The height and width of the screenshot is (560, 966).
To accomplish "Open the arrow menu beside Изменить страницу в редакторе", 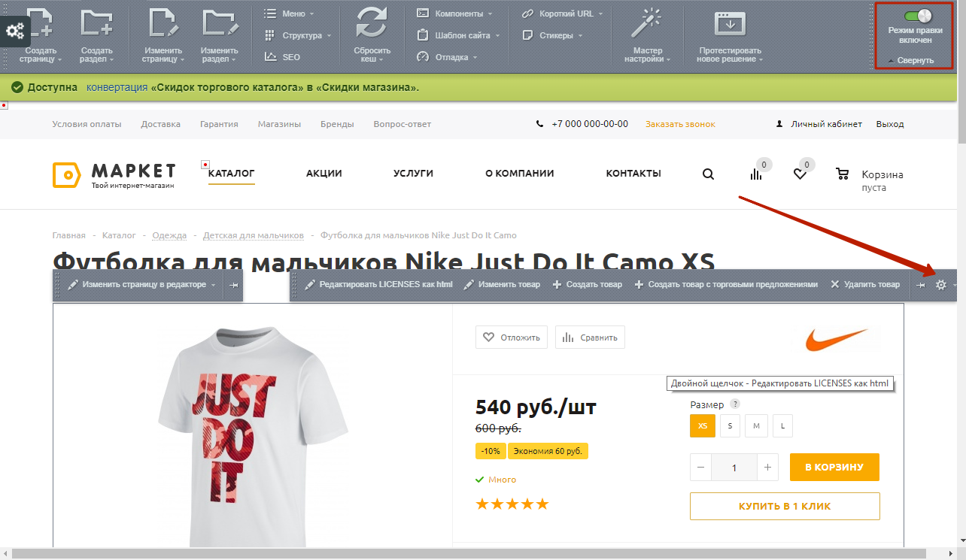I will (214, 286).
